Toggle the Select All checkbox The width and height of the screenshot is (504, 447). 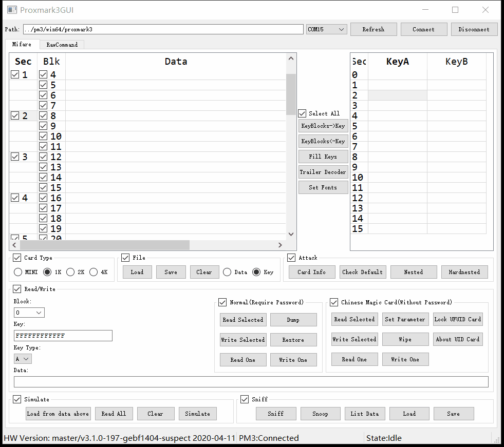click(x=303, y=113)
